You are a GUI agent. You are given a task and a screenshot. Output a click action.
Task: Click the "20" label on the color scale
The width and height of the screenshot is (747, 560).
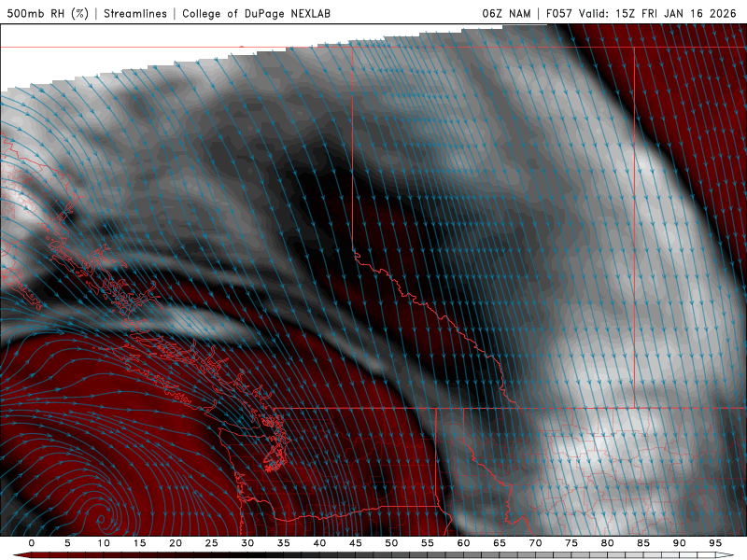[x=176, y=543]
